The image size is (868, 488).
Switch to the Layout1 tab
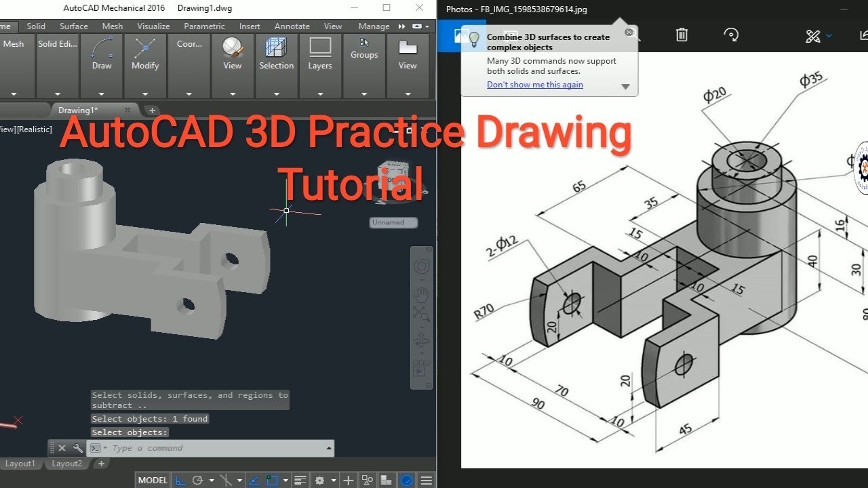[x=20, y=464]
